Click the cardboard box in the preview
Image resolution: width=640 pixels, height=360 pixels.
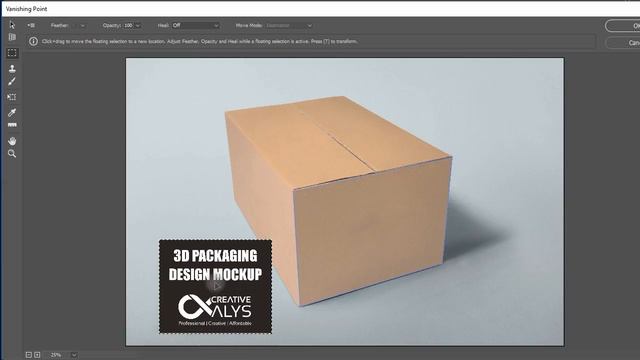point(338,200)
